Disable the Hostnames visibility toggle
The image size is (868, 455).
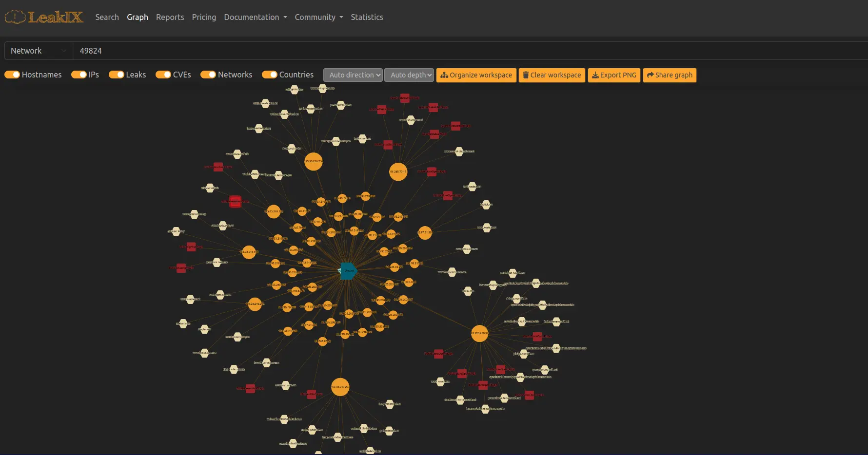(x=11, y=75)
